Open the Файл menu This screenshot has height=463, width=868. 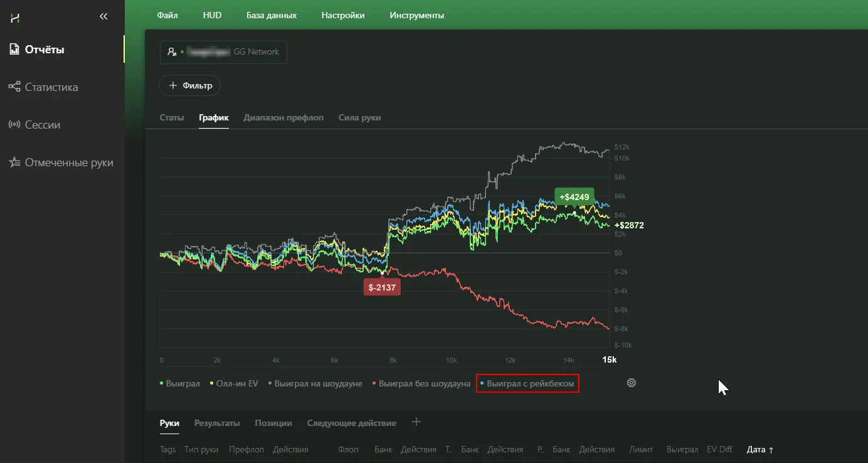coord(167,15)
